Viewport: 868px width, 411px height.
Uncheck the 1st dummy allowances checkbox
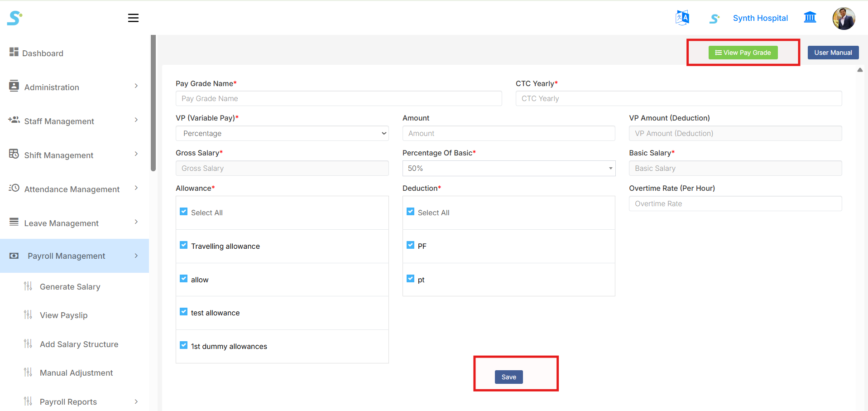tap(183, 345)
